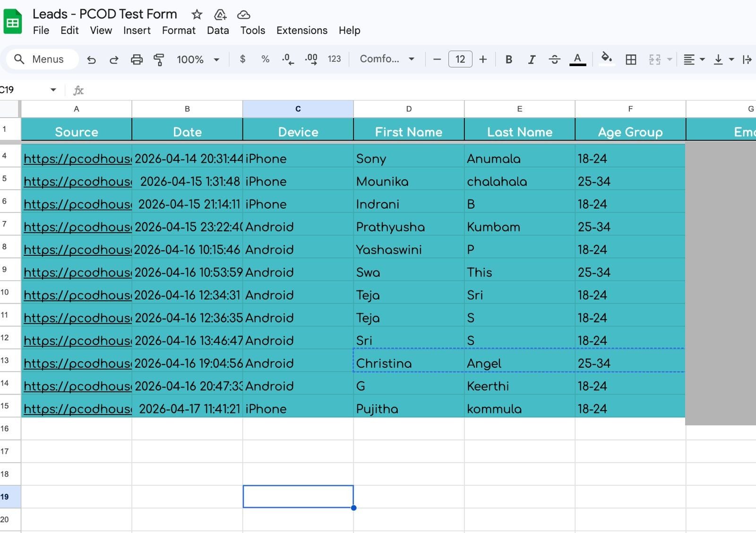This screenshot has height=533, width=756.
Task: Select column A header
Action: coord(77,109)
